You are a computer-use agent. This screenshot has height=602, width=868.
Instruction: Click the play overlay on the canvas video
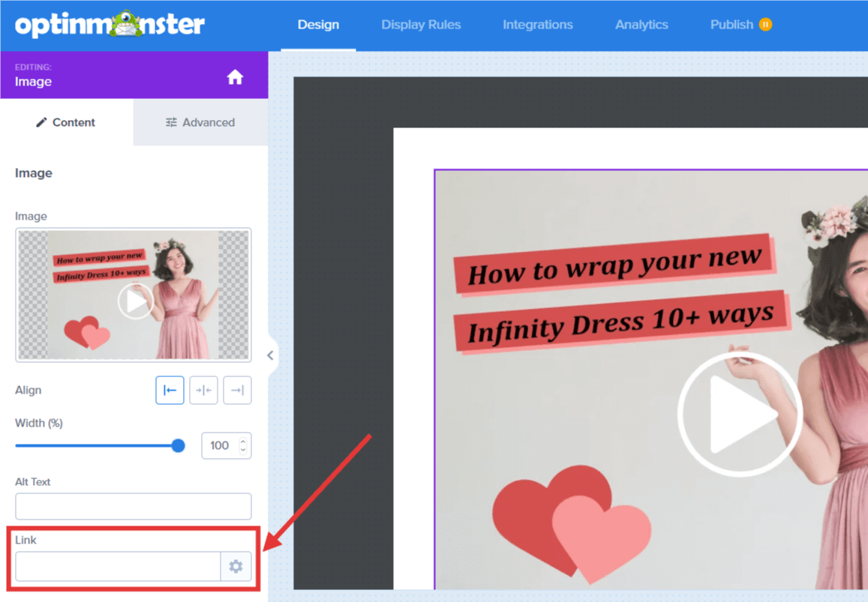click(x=739, y=413)
